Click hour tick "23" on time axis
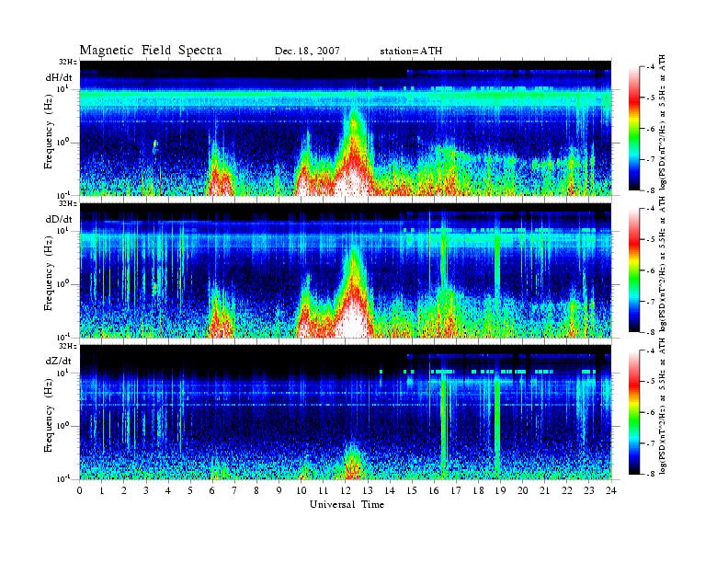The width and height of the screenshot is (728, 563). pos(589,490)
